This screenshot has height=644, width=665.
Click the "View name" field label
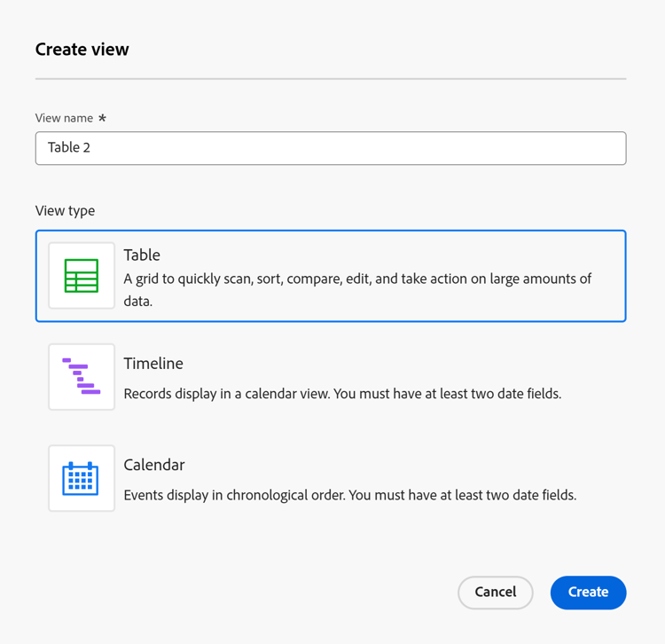[65, 118]
